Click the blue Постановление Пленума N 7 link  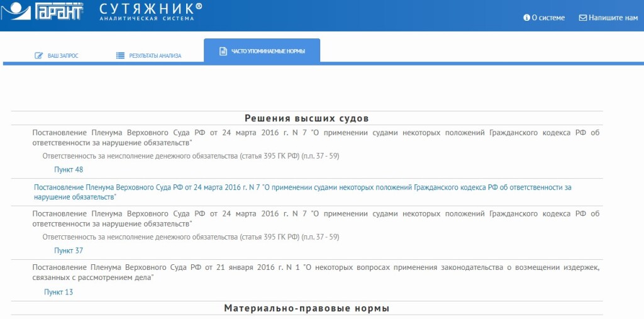point(302,192)
